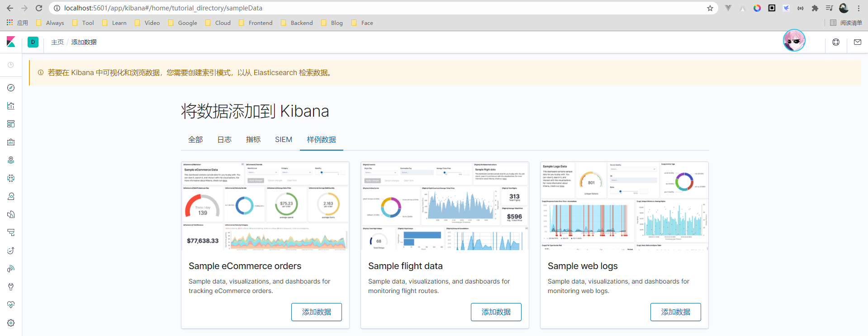Click the Kibana logo
This screenshot has height=336, width=868.
coord(11,42)
